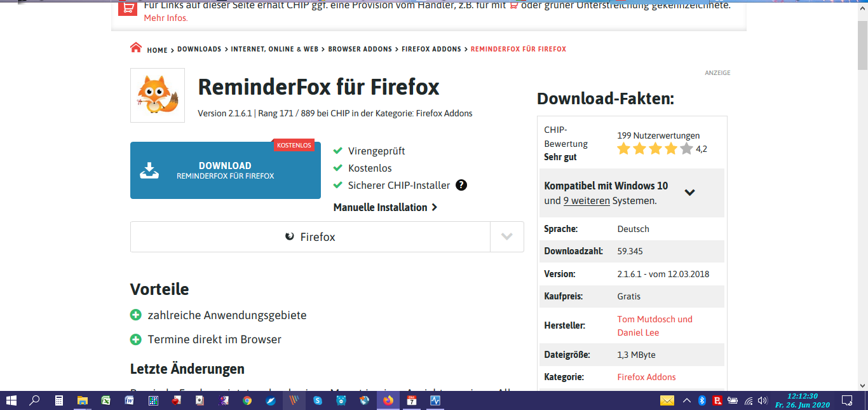Open the Mehr Infos link
The image size is (868, 410).
pos(166,18)
